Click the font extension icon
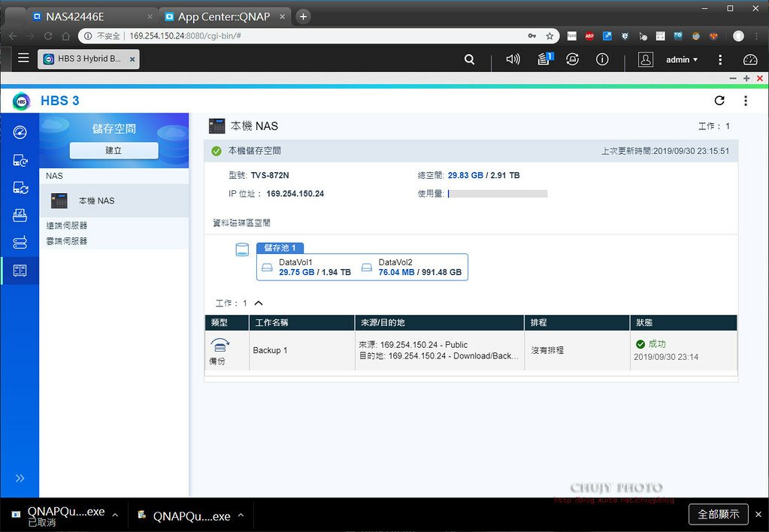The height and width of the screenshot is (532, 769). (x=572, y=36)
